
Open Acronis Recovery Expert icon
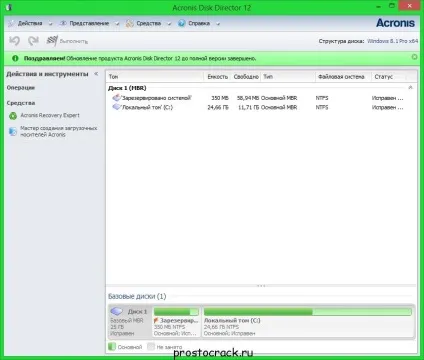click(13, 116)
